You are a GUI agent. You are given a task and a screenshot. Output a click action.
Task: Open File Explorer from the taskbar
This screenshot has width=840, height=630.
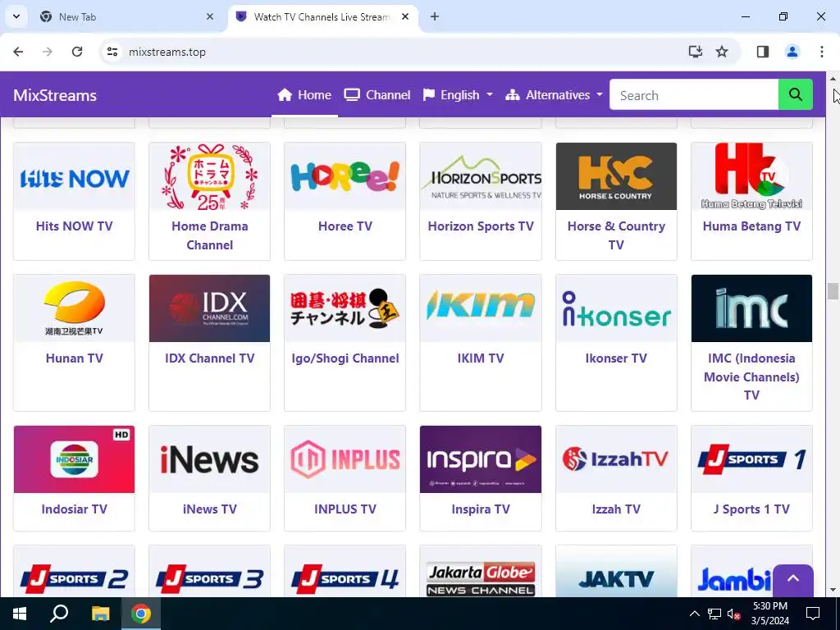100,614
